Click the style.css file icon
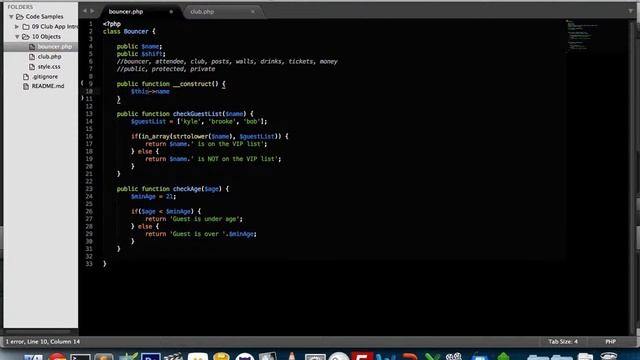Viewport: 640px width, 360px height. [32, 67]
